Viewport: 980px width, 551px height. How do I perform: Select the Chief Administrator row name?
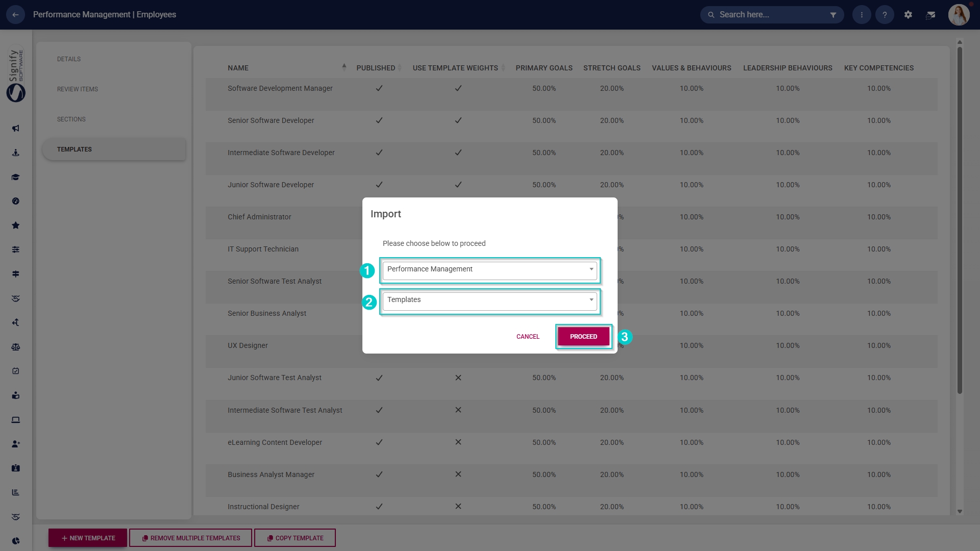coord(259,217)
